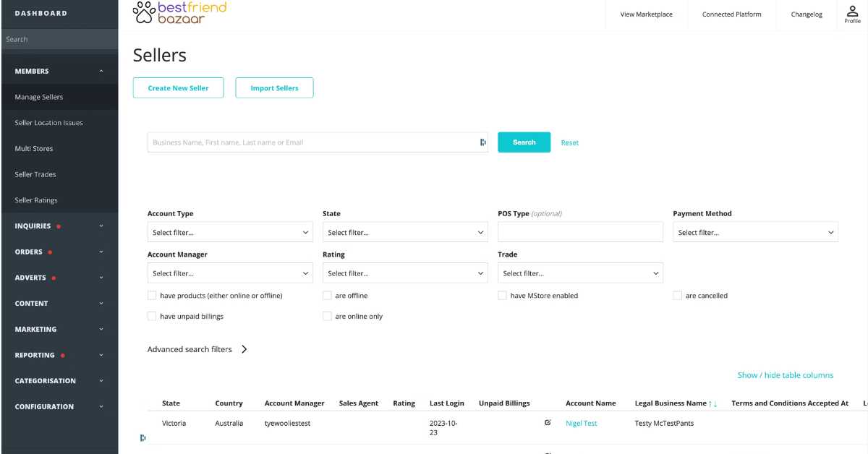The width and height of the screenshot is (868, 454).
Task: Enable the 'have products (either online or offline)' checkbox
Action: point(152,296)
